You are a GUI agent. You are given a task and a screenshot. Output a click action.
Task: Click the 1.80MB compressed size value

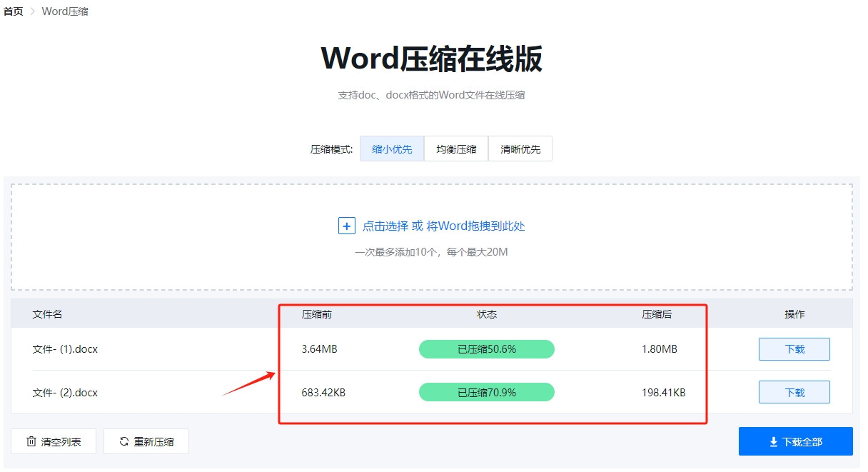659,349
